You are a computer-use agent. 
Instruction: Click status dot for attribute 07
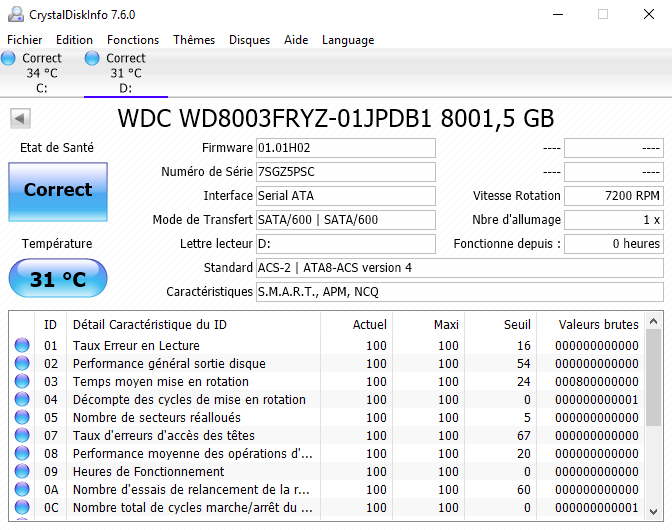22,435
